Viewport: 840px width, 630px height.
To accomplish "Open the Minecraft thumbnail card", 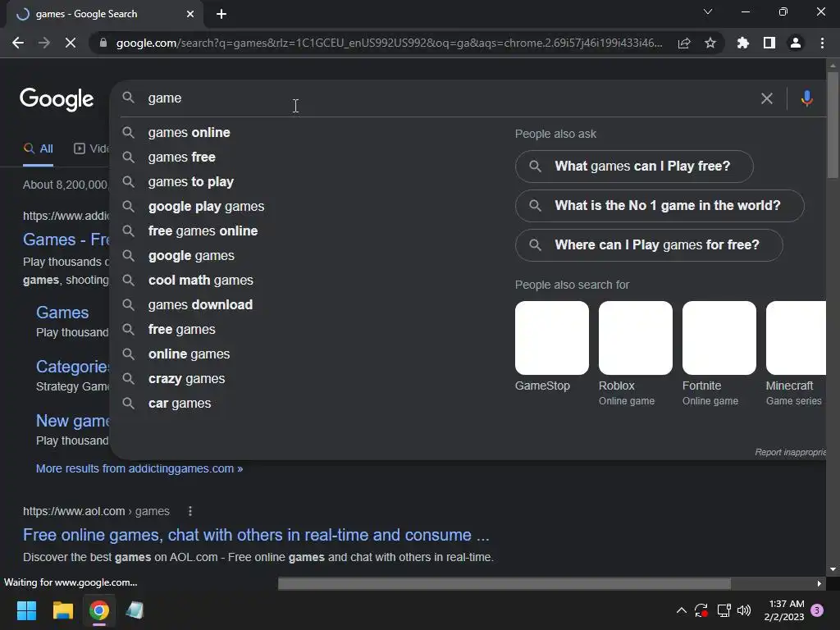I will coord(796,338).
